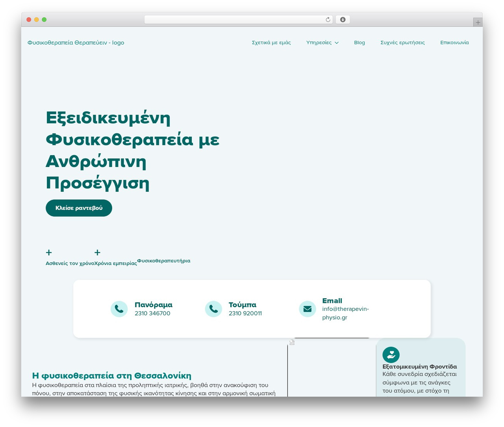Click the info@therapevin-physio.gr email address
The image size is (504, 427).
pyautogui.click(x=345, y=313)
